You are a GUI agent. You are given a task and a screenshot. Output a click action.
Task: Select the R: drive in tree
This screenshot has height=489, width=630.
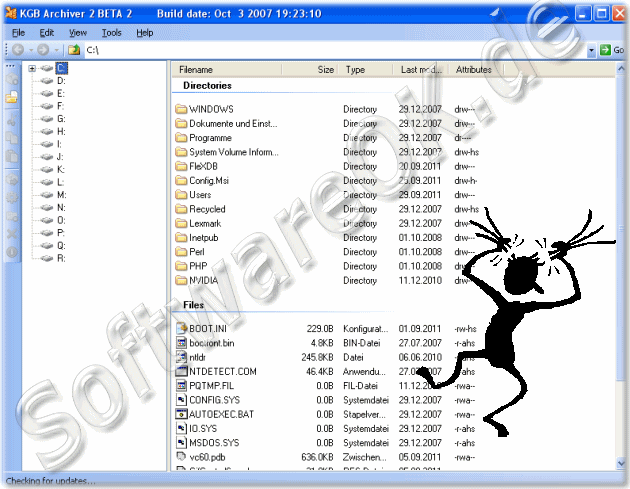[x=61, y=258]
